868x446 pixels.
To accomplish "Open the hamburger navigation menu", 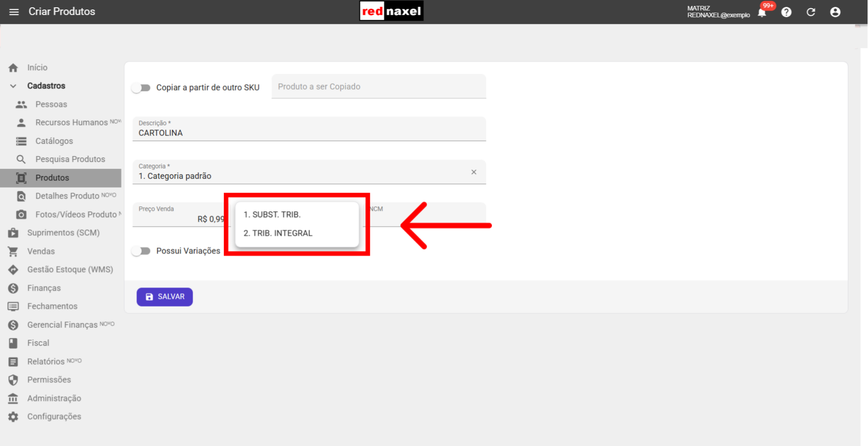I will (14, 12).
